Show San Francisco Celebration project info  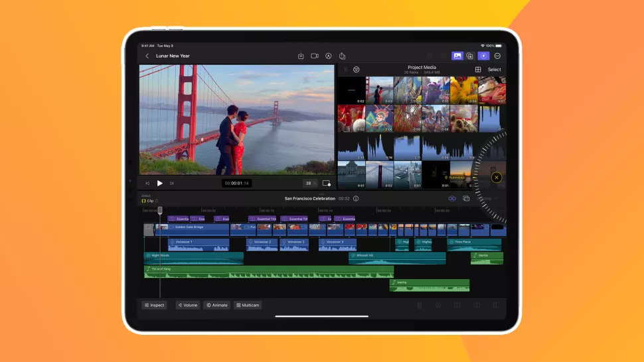(356, 198)
